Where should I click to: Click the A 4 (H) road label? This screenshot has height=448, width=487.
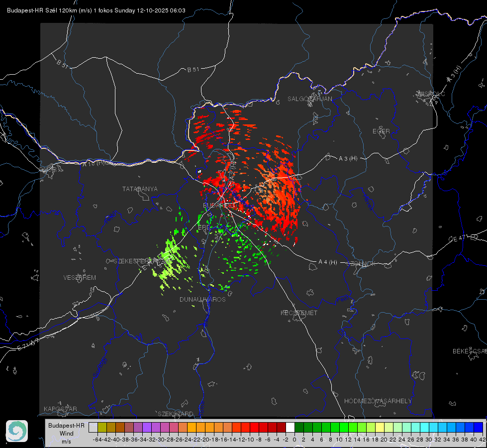pyautogui.click(x=328, y=262)
